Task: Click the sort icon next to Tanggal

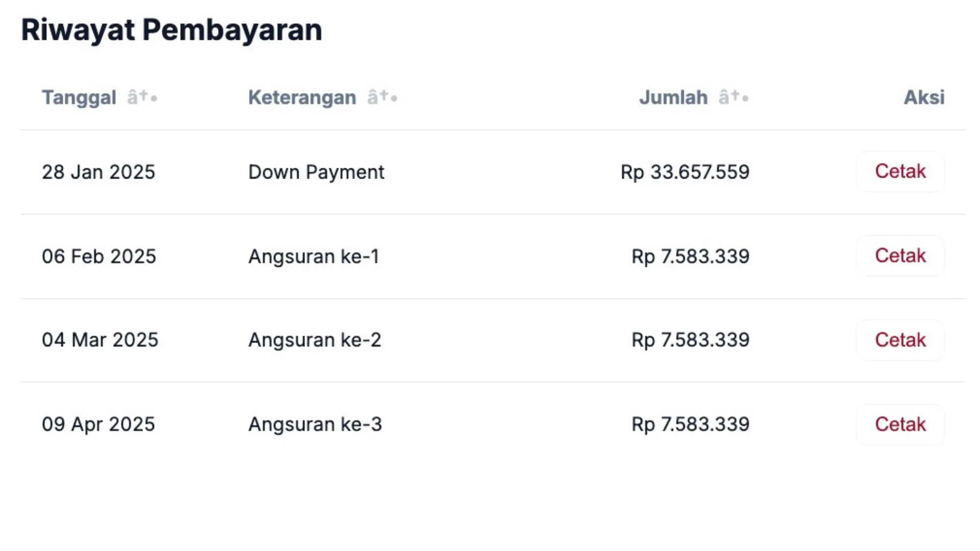Action: point(141,97)
